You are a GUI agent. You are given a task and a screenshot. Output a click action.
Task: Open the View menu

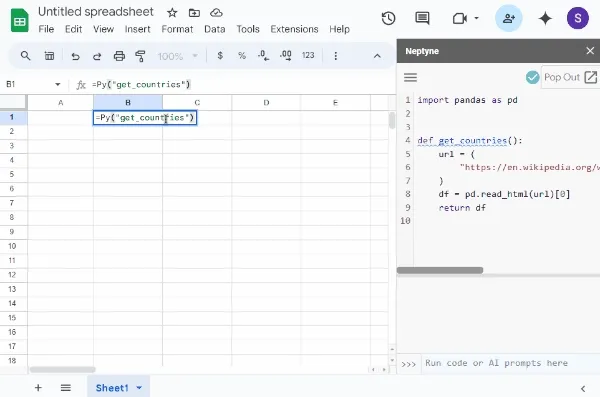tap(104, 29)
